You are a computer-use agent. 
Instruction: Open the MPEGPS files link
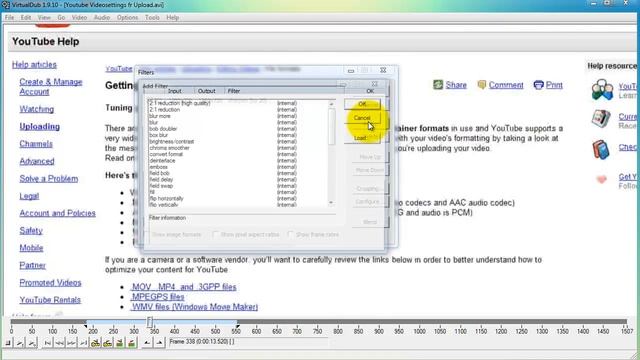158,297
